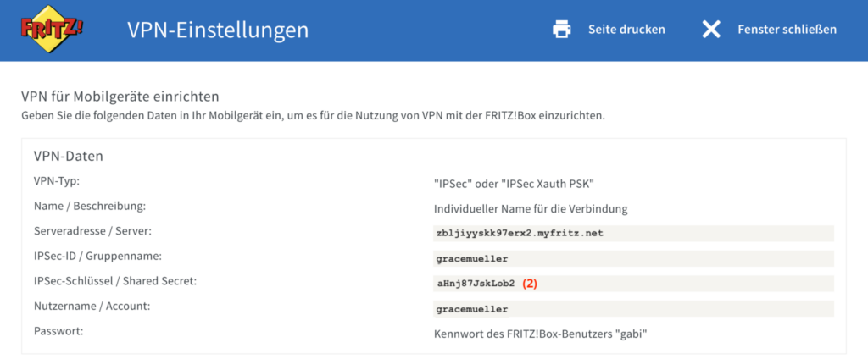Click the Nutzername gracemueller field
Image resolution: width=868 pixels, height=359 pixels.
pyautogui.click(x=634, y=309)
